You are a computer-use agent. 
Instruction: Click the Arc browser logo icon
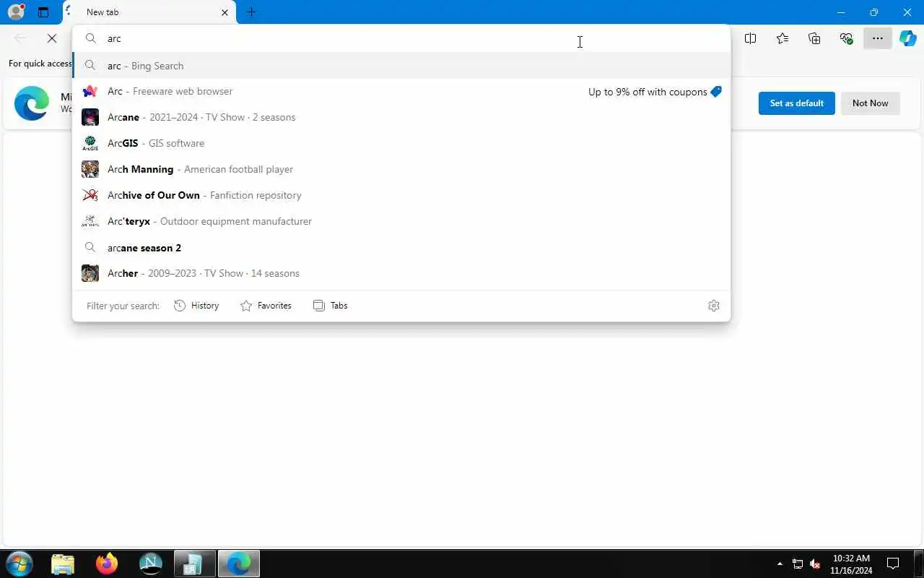tap(90, 92)
